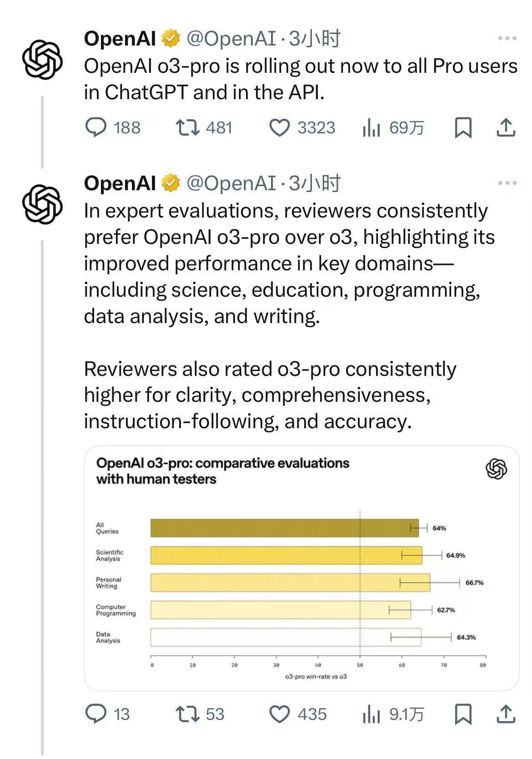
Task: Retweet the second tweet with 53 retweets
Action: [200, 714]
